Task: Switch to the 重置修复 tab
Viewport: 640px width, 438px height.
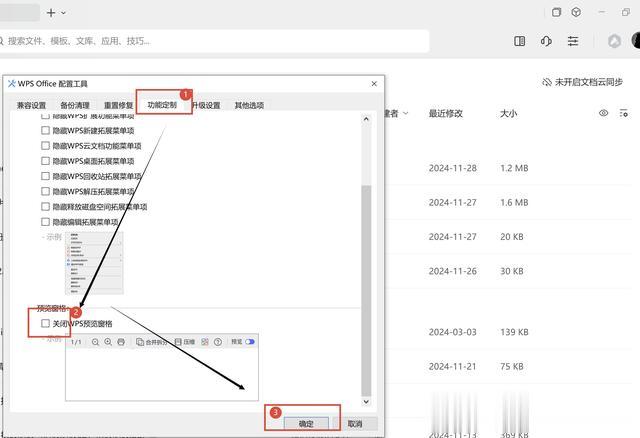Action: tap(118, 105)
